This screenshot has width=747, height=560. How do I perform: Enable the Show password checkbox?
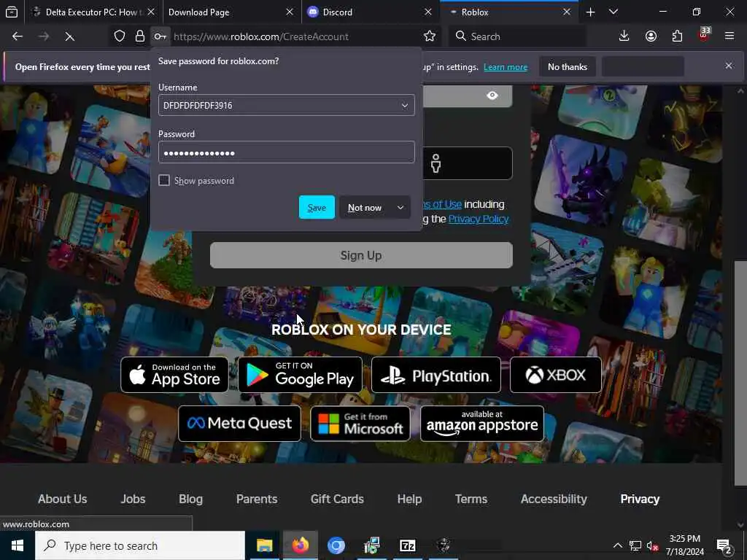[x=164, y=180]
